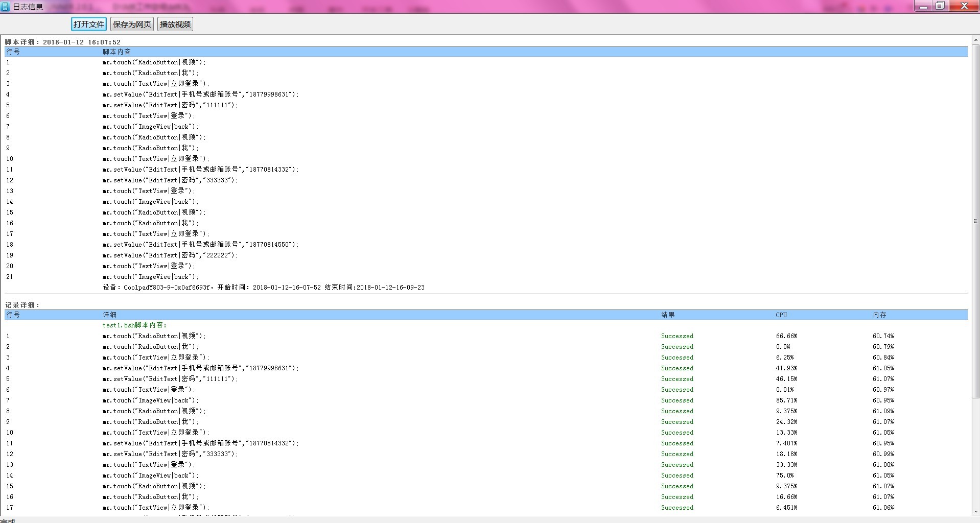This screenshot has height=523, width=980.
Task: Click the 行号 header in script table
Action: [13, 52]
